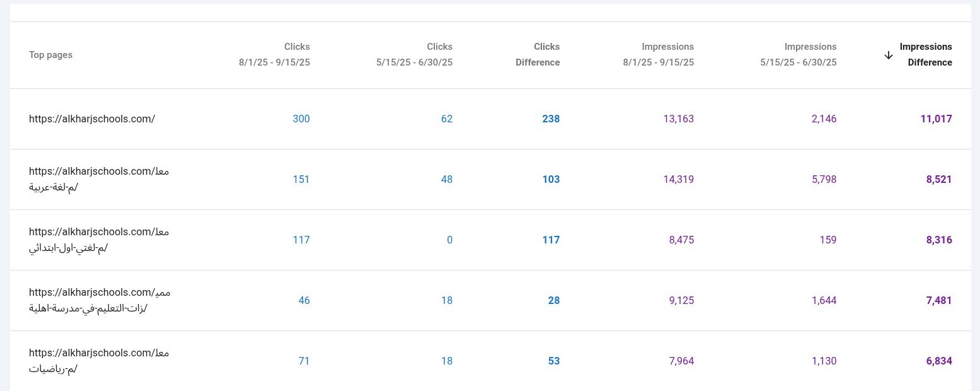Open the معلم-لغتي-اول-ابتدائي page row

point(99,240)
